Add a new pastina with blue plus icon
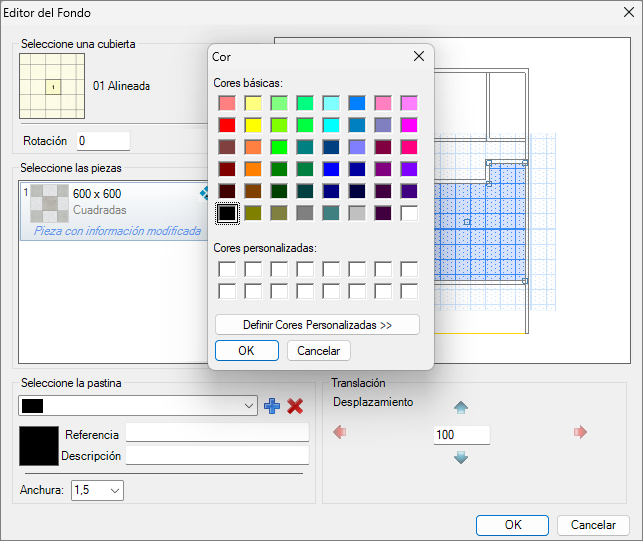643x541 pixels. click(x=272, y=406)
